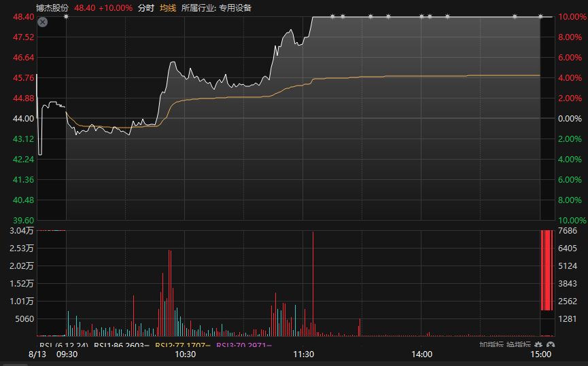This screenshot has height=366, width=588.
Task: Click the 42.24 price axis label
Action: 24,159
